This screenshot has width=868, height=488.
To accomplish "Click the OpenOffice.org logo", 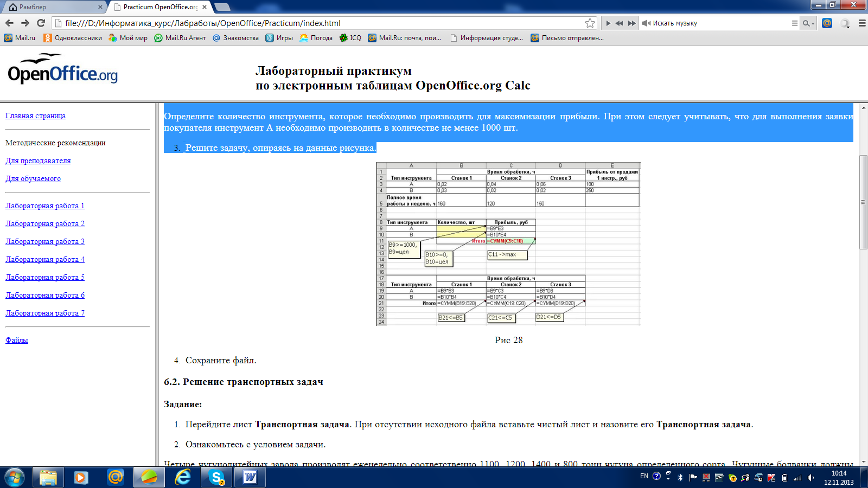I will click(x=62, y=69).
